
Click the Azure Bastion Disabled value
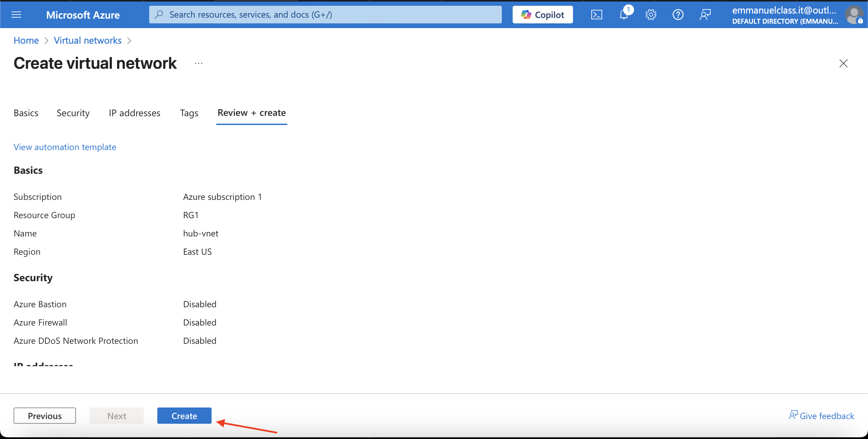pos(200,304)
